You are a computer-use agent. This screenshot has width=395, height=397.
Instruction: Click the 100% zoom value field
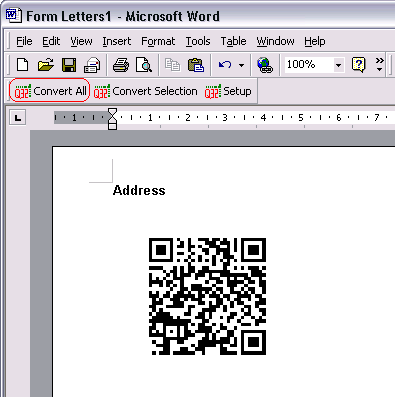pos(309,64)
